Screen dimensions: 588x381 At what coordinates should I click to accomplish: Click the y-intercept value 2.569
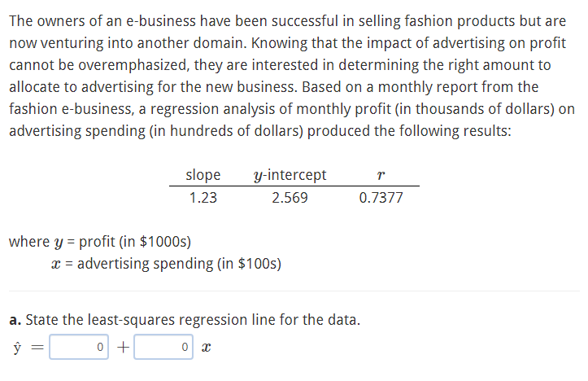click(x=290, y=198)
